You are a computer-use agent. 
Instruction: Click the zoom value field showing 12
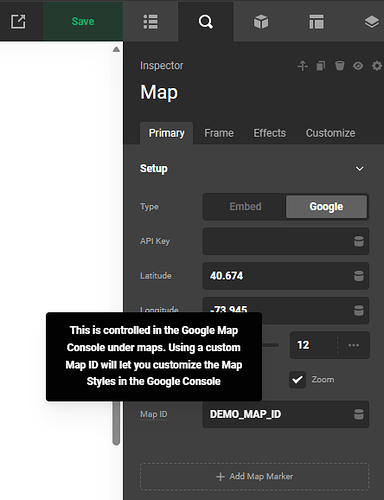click(x=313, y=345)
